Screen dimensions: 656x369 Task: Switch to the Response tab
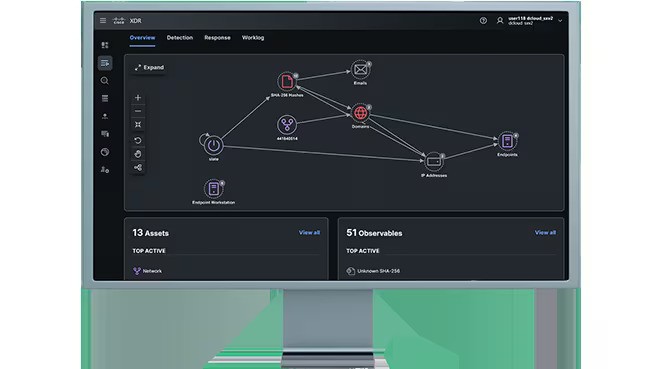[x=217, y=38]
